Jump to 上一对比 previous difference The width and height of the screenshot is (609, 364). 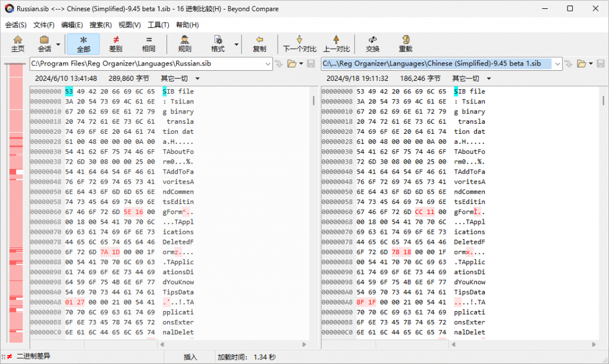[x=337, y=44]
